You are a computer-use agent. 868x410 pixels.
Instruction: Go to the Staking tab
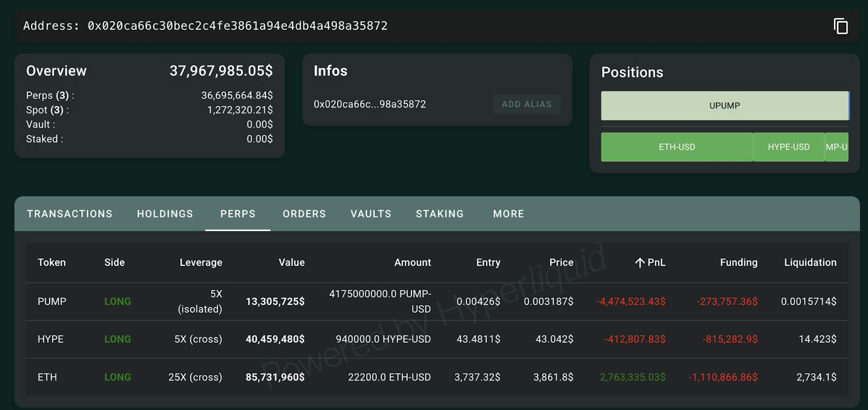click(x=439, y=214)
